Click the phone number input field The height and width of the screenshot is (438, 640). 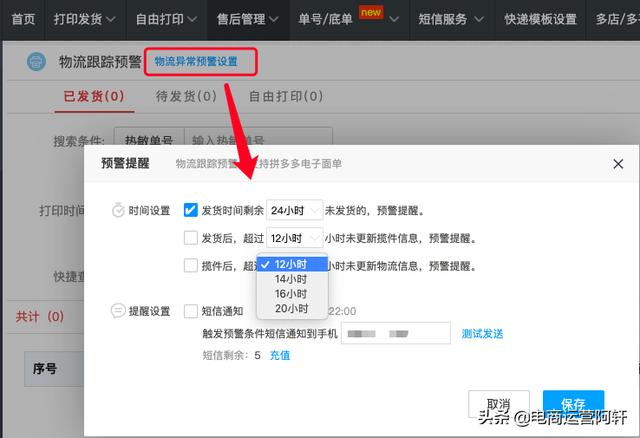click(x=396, y=333)
